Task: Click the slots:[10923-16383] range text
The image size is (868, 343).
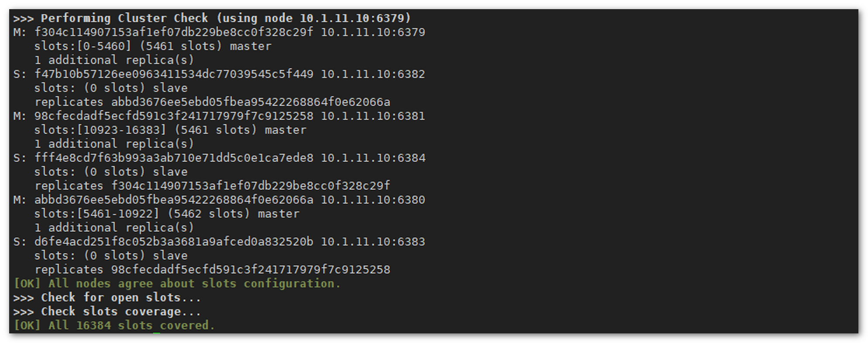Action: tap(100, 130)
